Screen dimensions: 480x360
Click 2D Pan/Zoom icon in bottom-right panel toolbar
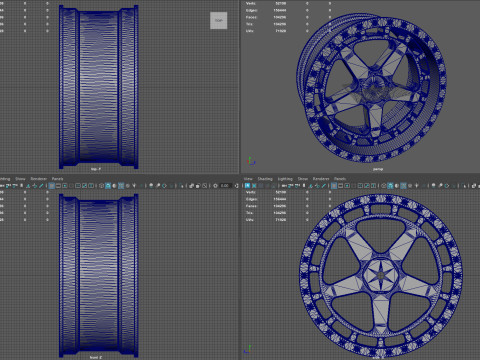[x=317, y=186]
